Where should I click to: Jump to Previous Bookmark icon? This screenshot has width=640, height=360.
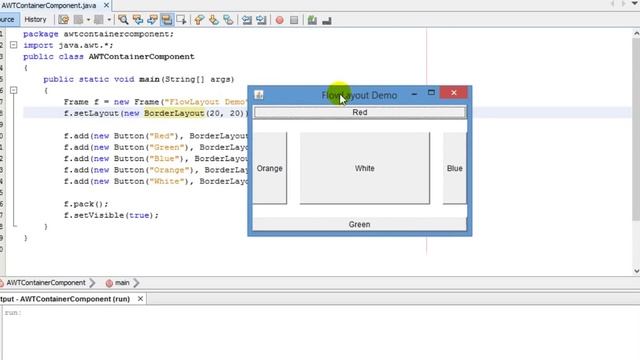(x=199, y=20)
